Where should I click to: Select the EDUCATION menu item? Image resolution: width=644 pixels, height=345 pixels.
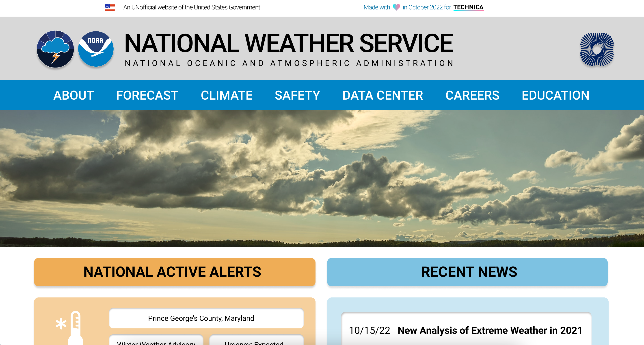coord(555,95)
